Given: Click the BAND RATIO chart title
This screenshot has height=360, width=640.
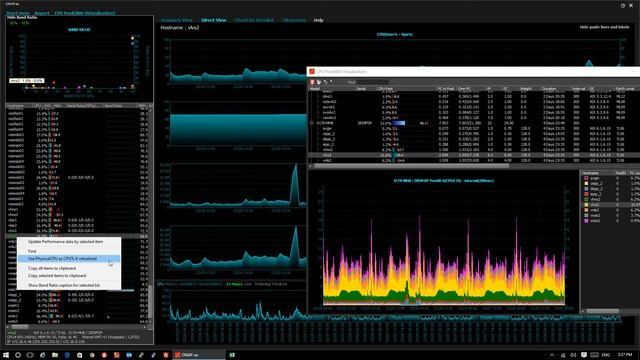Looking at the screenshot, I should (79, 30).
